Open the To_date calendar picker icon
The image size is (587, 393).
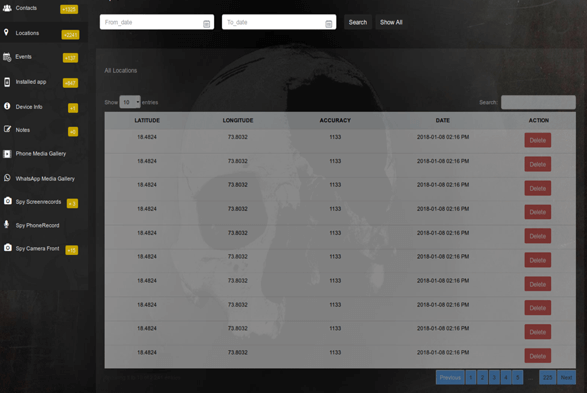tap(328, 24)
